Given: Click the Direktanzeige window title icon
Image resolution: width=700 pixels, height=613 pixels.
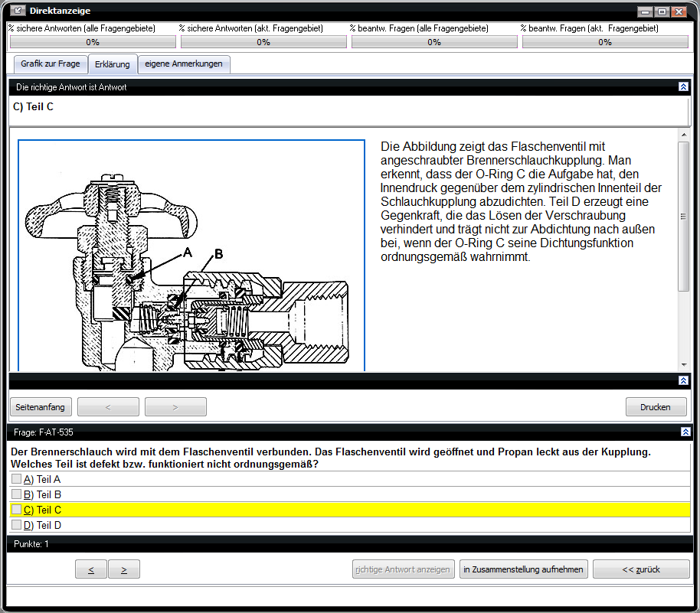Looking at the screenshot, I should pyautogui.click(x=18, y=10).
